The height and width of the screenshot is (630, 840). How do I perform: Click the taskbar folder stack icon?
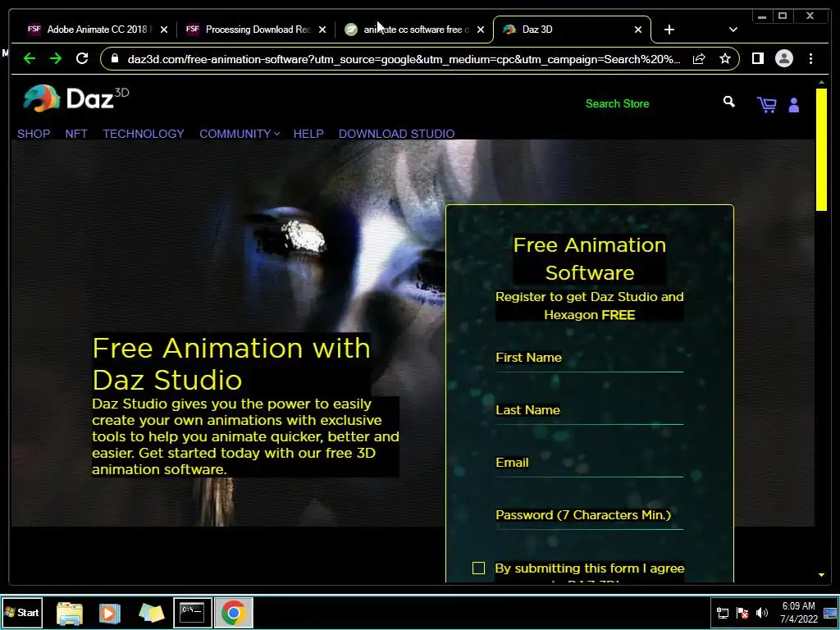tap(151, 613)
